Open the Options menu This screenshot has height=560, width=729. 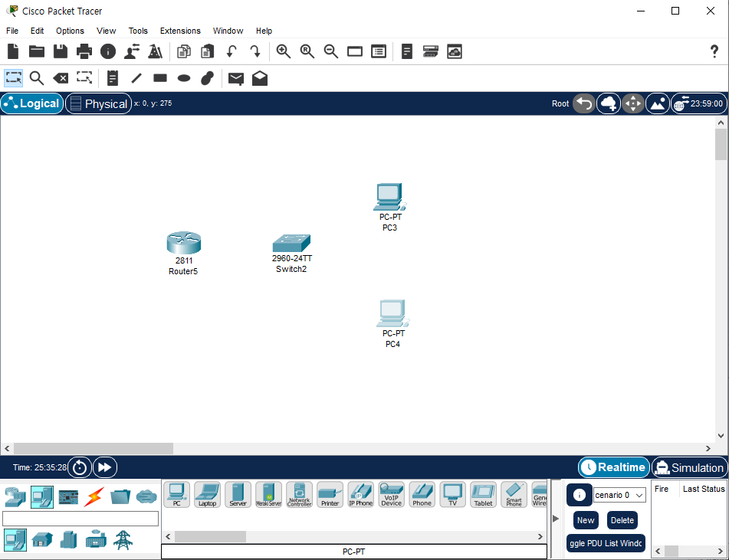(x=71, y=31)
